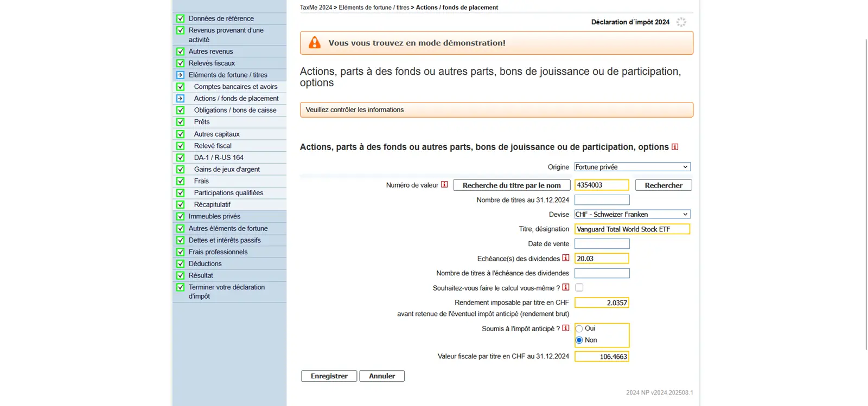This screenshot has width=868, height=406.
Task: Click the blue arrow icon for Actions / fonds de placement
Action: coord(181,99)
